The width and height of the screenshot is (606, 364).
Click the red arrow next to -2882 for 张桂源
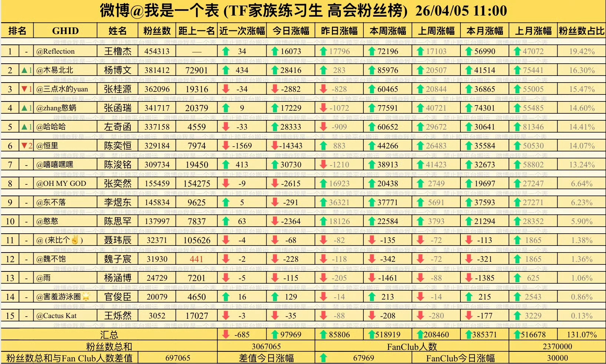click(274, 89)
